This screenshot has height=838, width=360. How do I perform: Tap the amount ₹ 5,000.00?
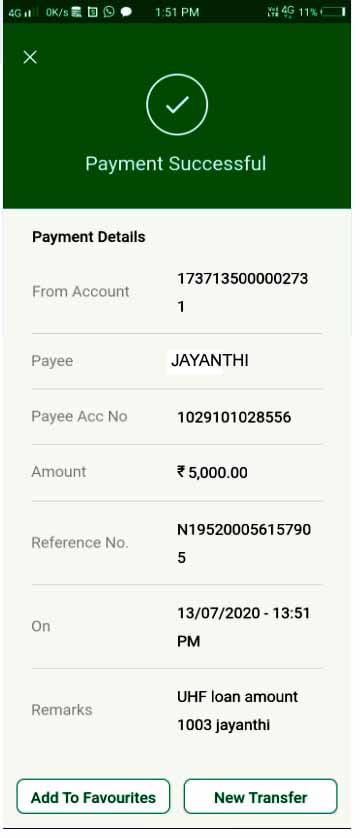coord(212,472)
